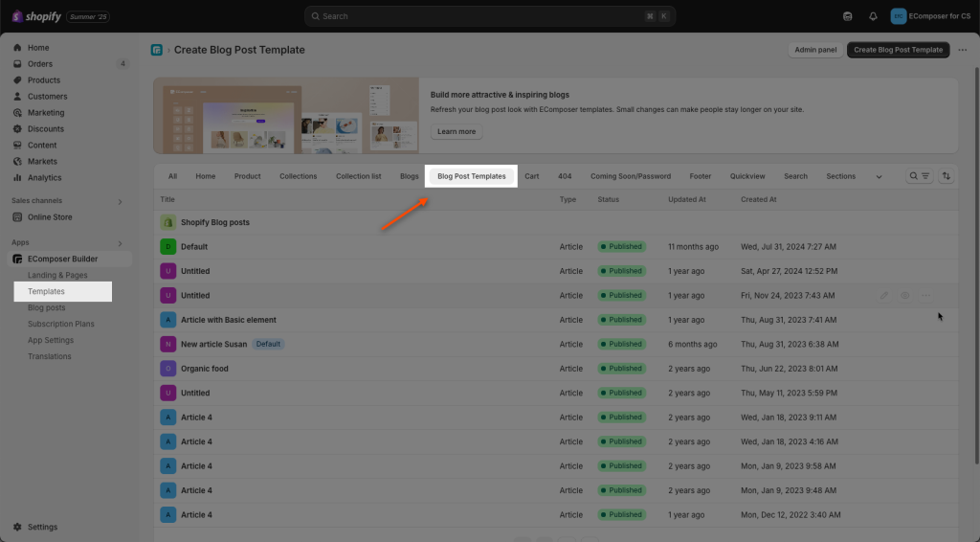Open the Collections tab
Viewport: 980px width, 542px height.
click(x=299, y=176)
